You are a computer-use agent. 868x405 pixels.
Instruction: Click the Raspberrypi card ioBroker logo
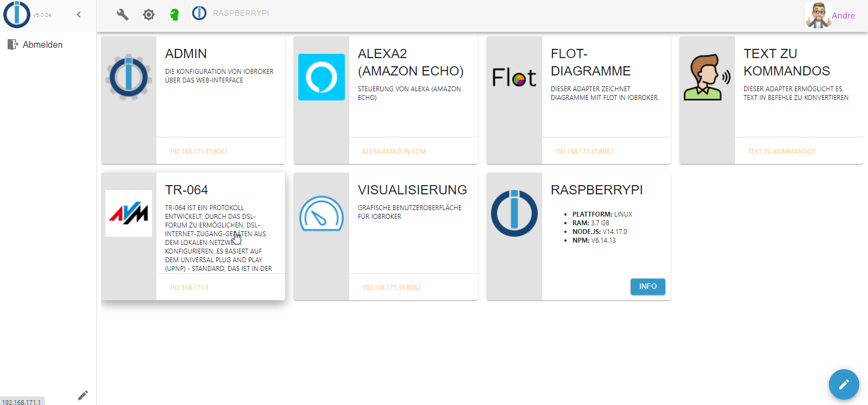pos(514,213)
